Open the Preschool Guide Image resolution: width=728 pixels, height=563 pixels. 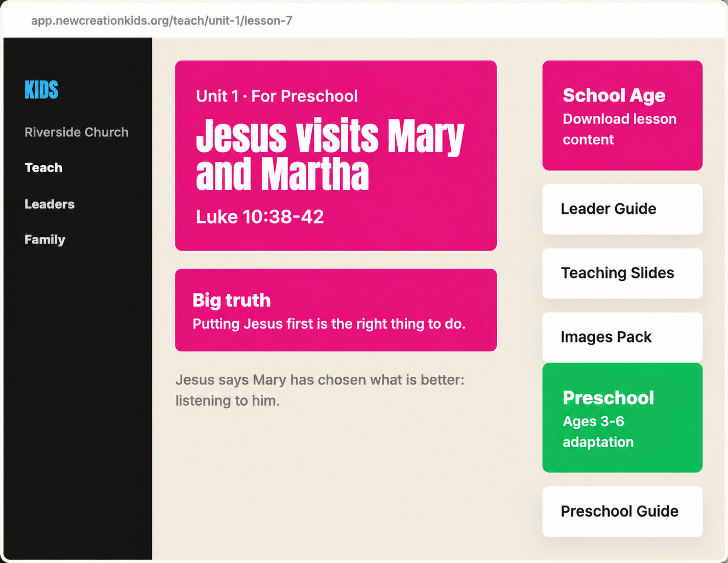click(622, 511)
